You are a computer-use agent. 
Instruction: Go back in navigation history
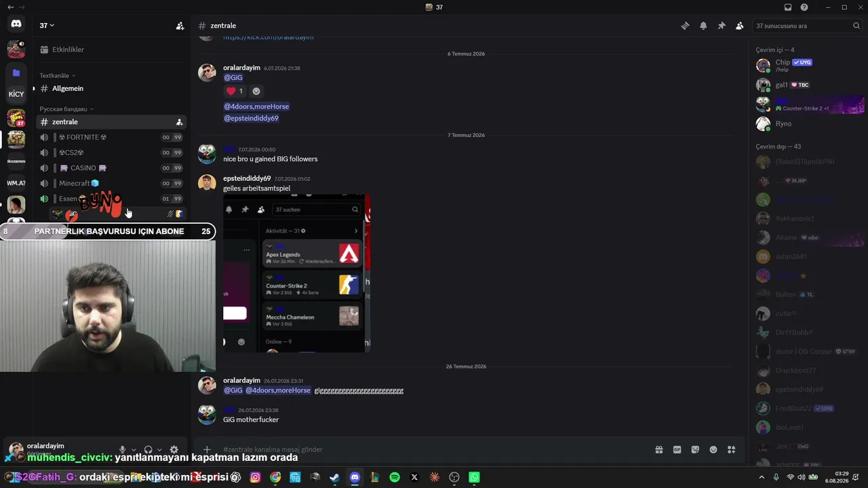(x=10, y=7)
